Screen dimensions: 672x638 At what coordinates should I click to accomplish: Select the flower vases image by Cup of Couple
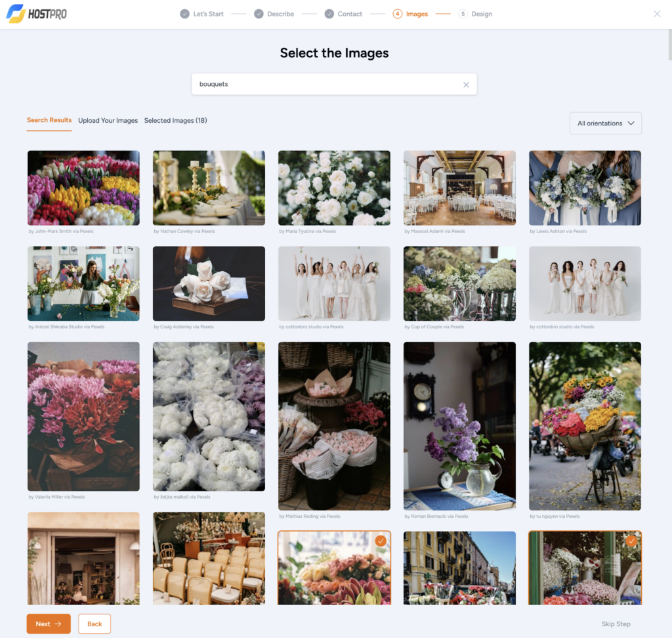pos(459,284)
